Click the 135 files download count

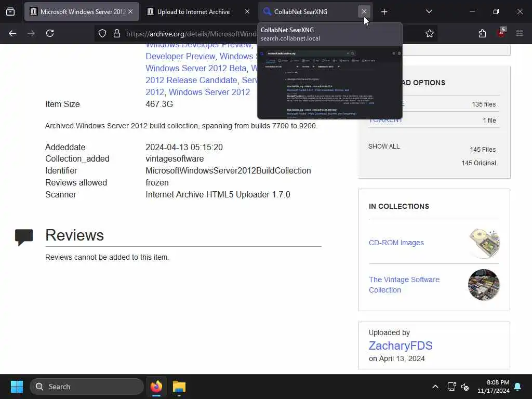484,104
